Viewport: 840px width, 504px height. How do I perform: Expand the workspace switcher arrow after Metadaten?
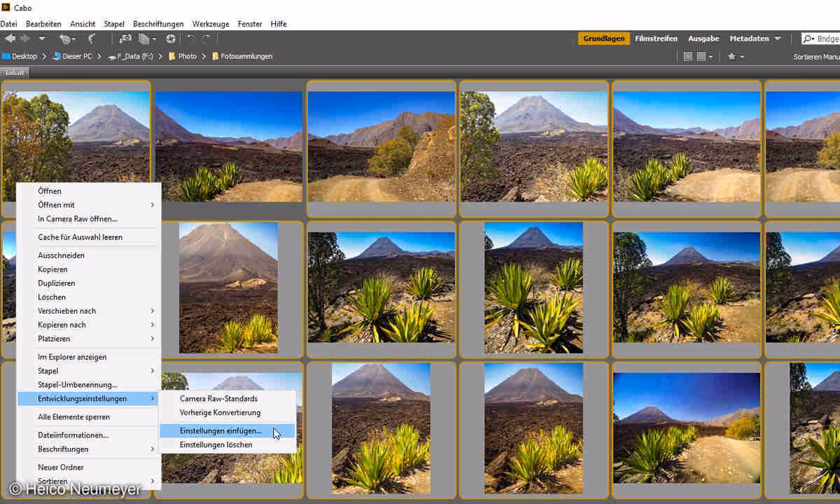click(778, 38)
